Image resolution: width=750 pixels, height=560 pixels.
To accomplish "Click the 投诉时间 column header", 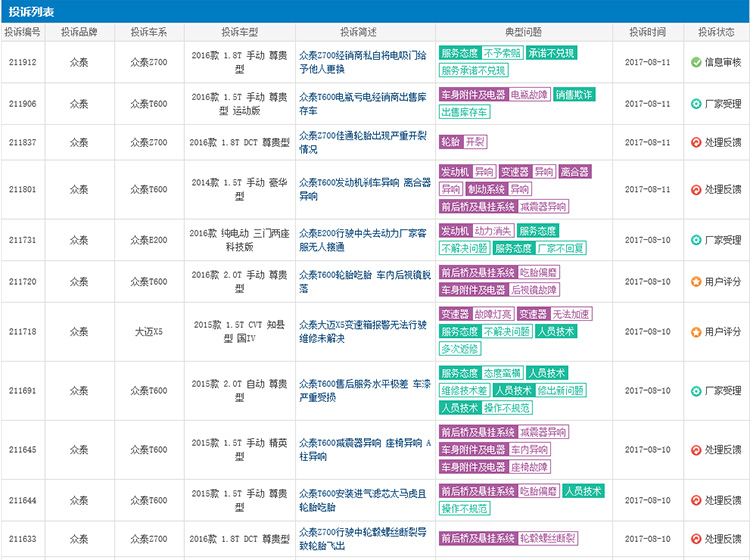I will click(x=647, y=32).
